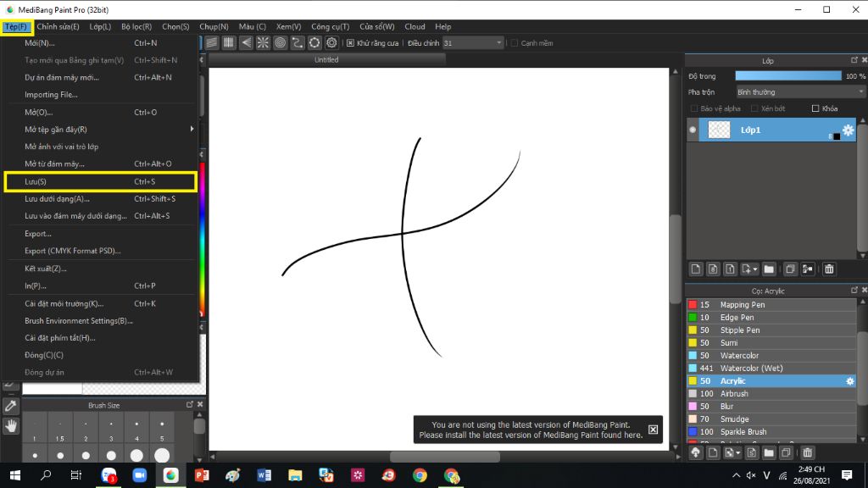Screen dimensions: 868x488
Task: Select the crisscross grid snap icon
Action: pyautogui.click(x=229, y=42)
